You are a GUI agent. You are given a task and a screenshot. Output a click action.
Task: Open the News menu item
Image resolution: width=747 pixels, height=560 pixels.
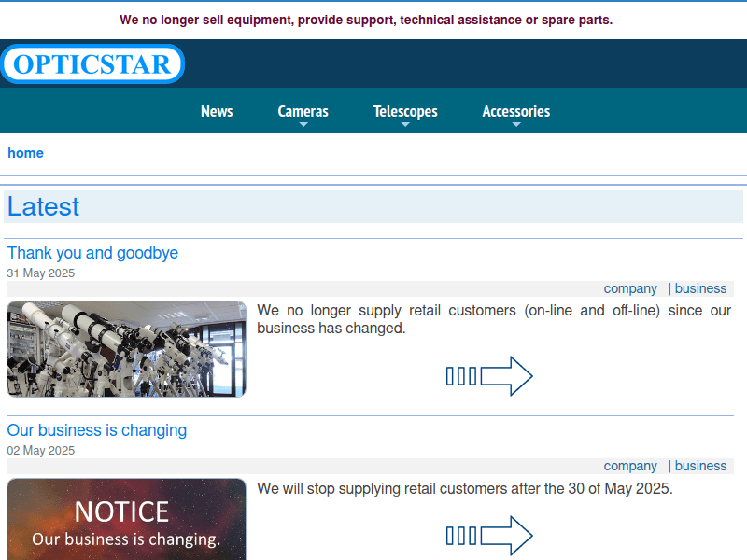click(217, 111)
